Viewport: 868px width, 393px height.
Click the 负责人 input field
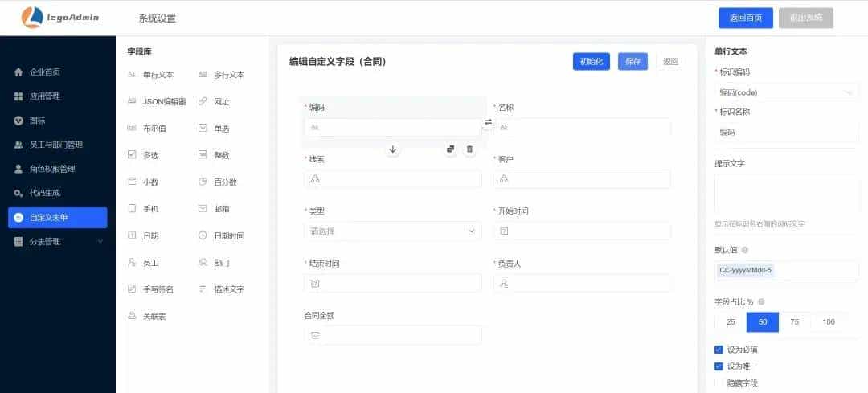(582, 284)
